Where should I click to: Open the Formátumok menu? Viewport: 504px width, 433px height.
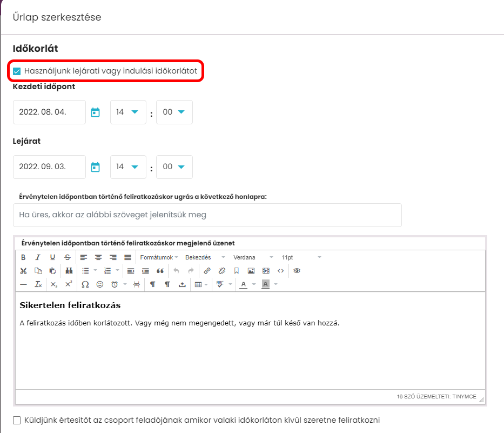159,257
